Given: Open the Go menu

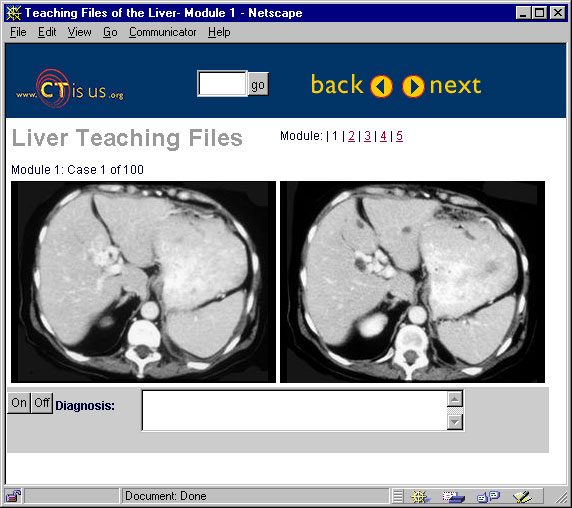Looking at the screenshot, I should 110,32.
